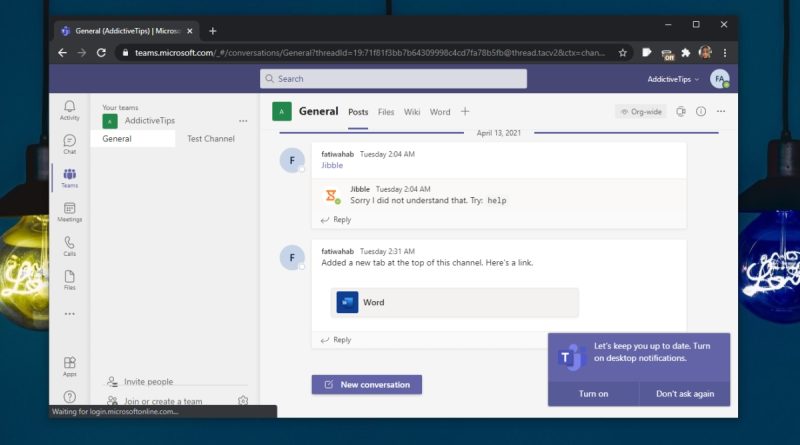Open the Chat section
The height and width of the screenshot is (445, 800).
pyautogui.click(x=69, y=144)
